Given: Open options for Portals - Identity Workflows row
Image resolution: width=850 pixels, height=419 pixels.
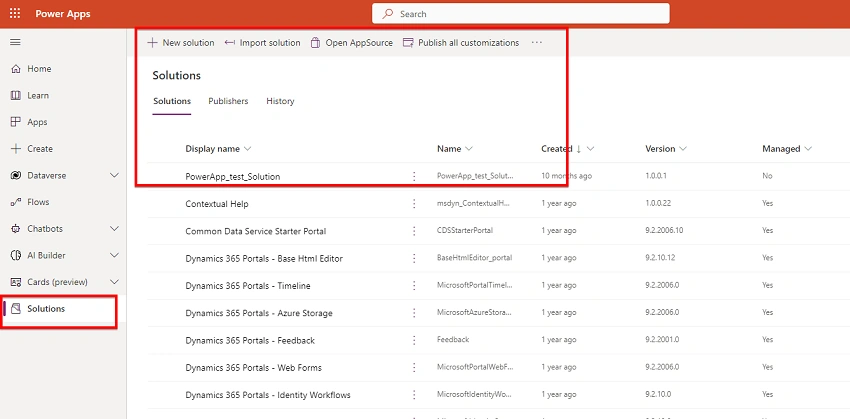Looking at the screenshot, I should (414, 395).
